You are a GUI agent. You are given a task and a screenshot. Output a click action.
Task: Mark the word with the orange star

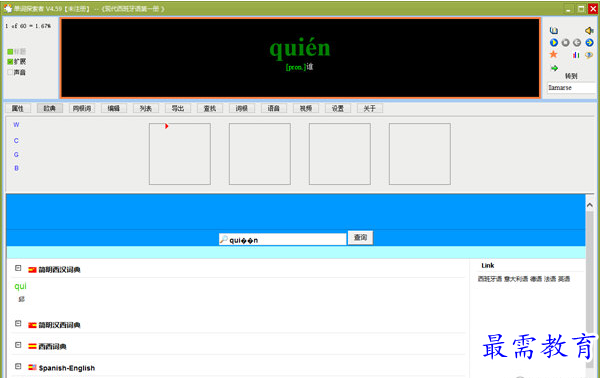[554, 54]
